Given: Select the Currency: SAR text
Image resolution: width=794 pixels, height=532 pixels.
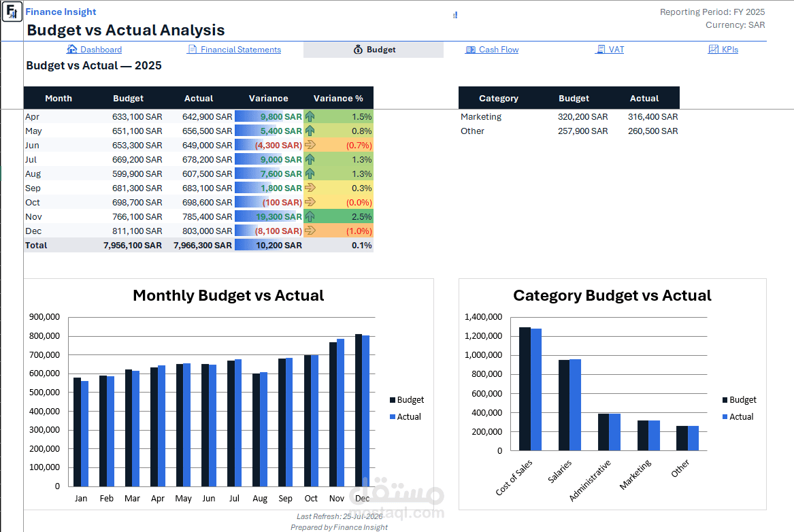Looking at the screenshot, I should pyautogui.click(x=735, y=24).
